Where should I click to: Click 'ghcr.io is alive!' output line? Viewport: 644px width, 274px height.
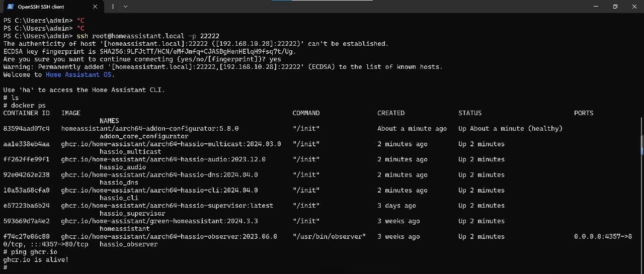tap(36, 260)
